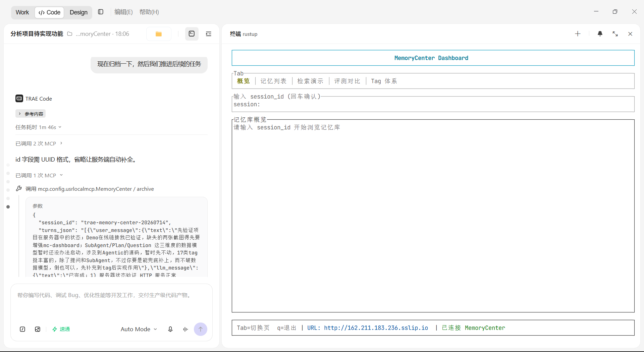Click the id 字段需 UUID 格式 message

tap(76, 160)
